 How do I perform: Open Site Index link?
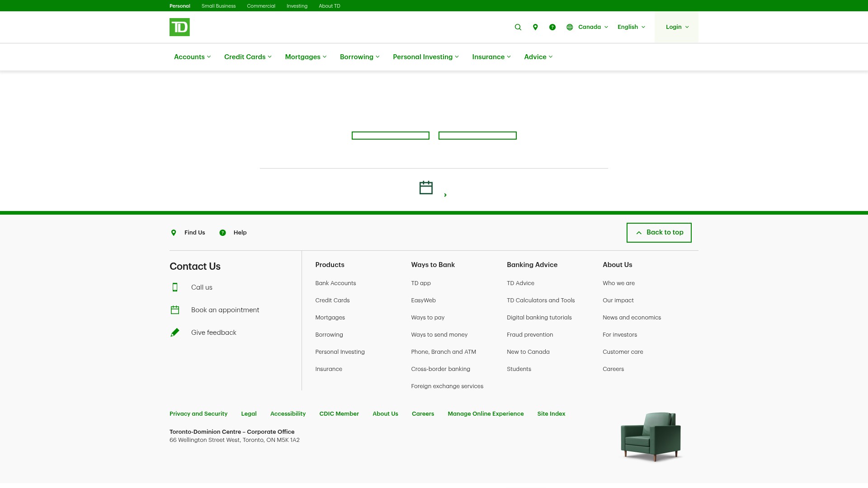tap(551, 414)
